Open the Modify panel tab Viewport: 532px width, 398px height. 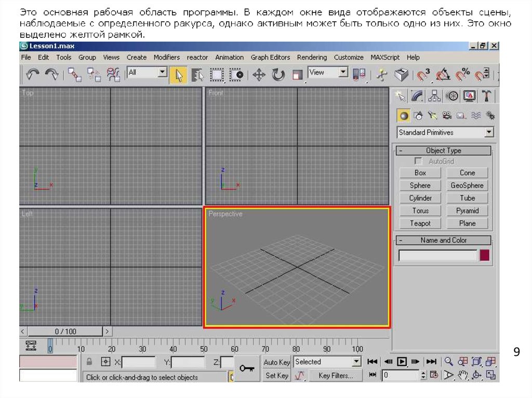tap(417, 96)
